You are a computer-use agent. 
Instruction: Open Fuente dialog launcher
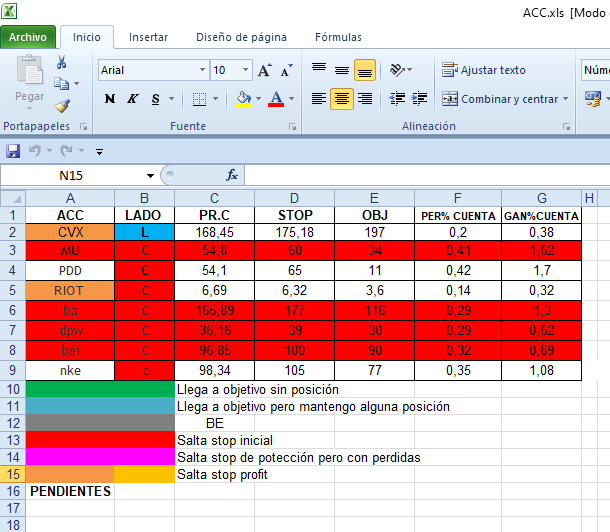(293, 127)
